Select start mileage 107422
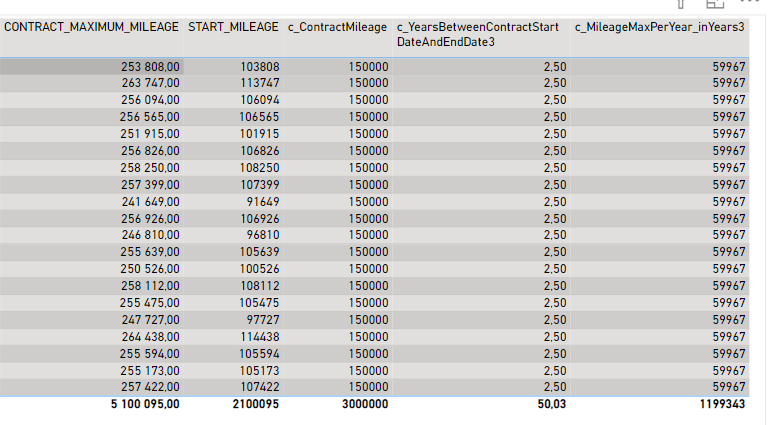Screen dimensions: 773x425 [260, 387]
